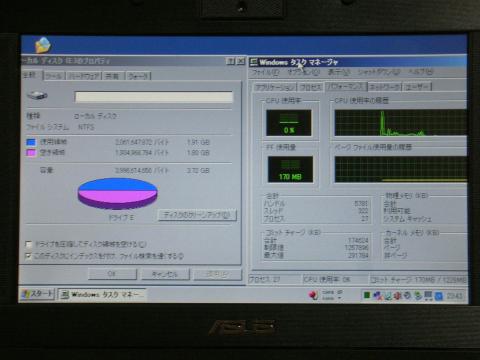Click the 3.72 GB capacity value
Screen dimensions: 480x360
click(x=198, y=171)
